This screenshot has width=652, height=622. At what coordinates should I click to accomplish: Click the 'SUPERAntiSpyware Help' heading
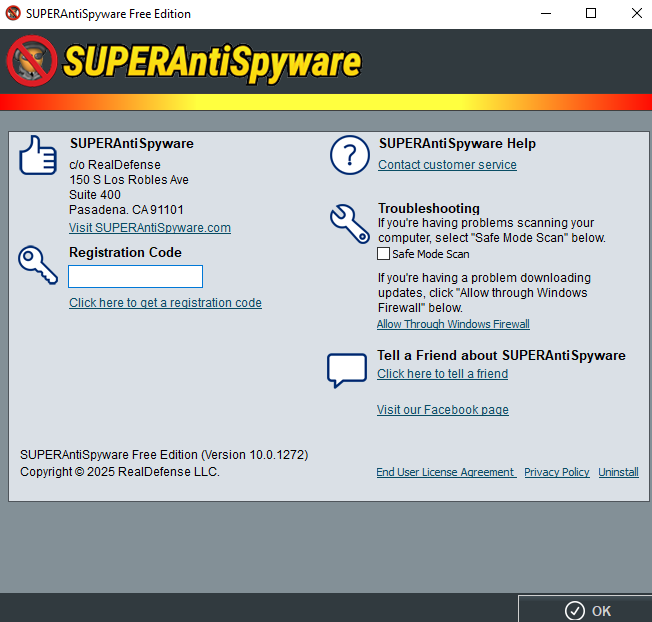coord(457,143)
